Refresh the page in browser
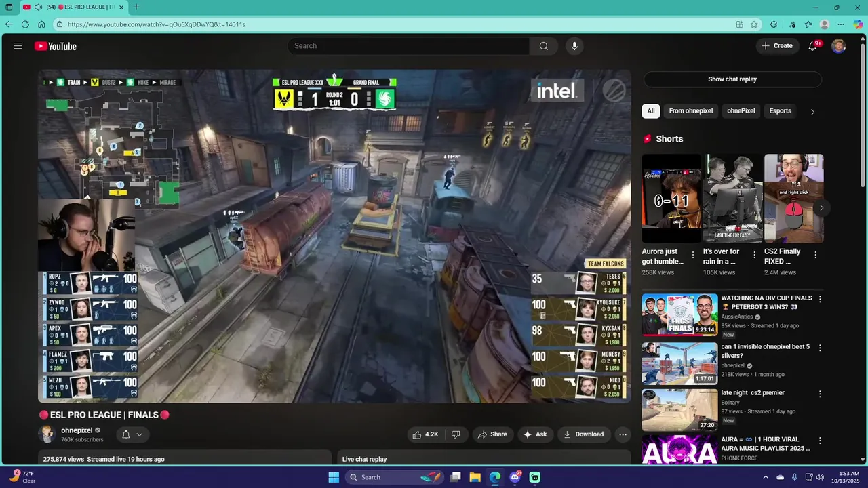 (x=25, y=24)
